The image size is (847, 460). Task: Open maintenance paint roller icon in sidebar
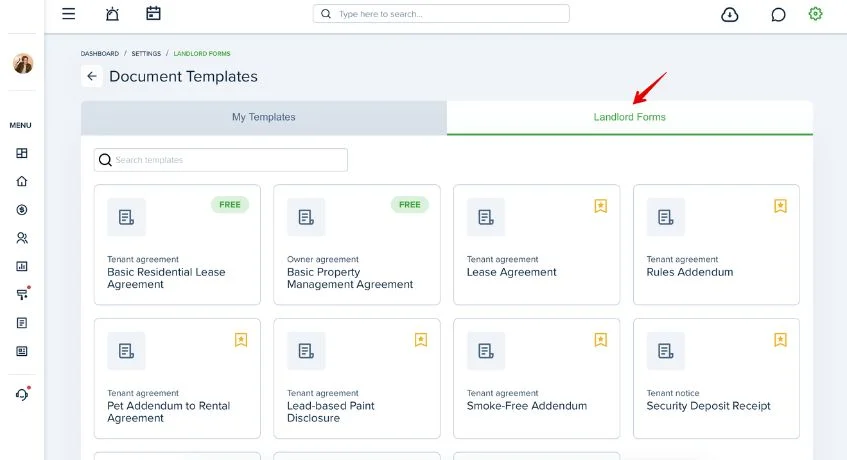coord(22,294)
